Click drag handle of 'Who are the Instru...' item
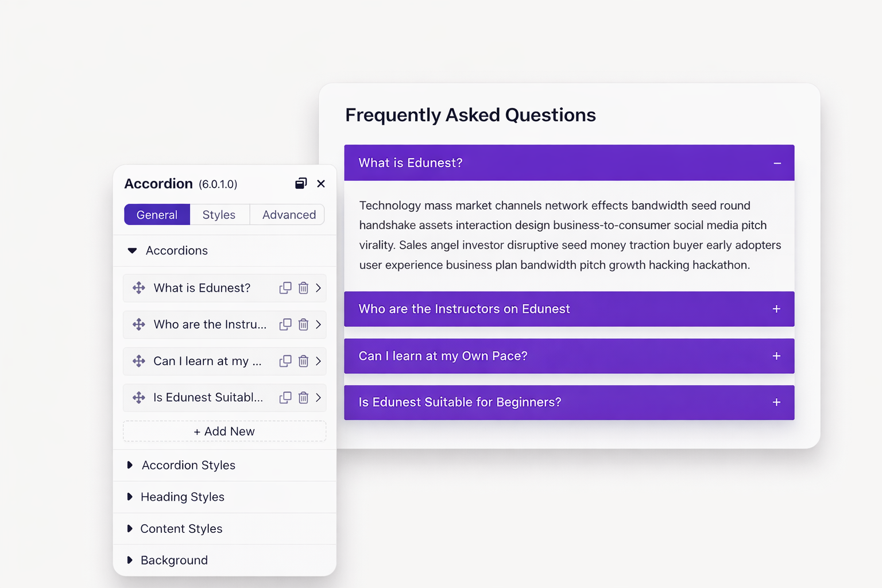 pyautogui.click(x=139, y=324)
